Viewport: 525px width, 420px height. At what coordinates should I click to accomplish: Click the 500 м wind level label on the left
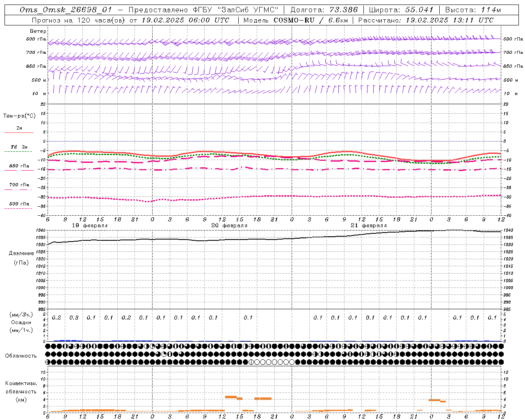(x=39, y=80)
